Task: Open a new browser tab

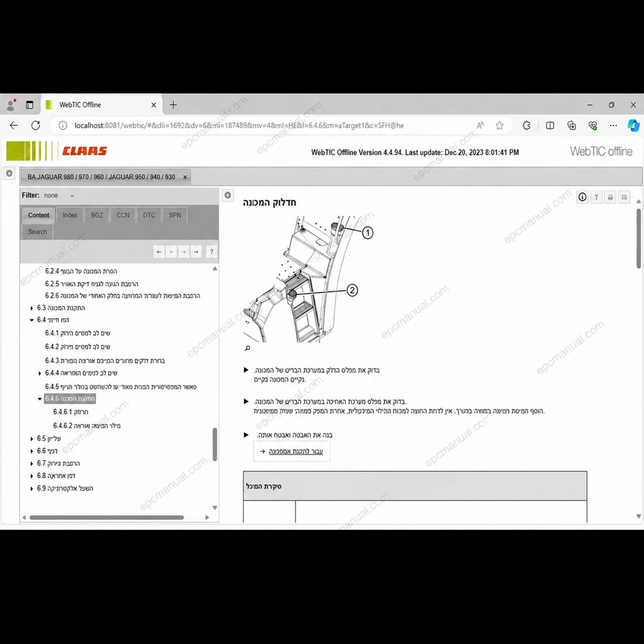Action: tap(173, 105)
